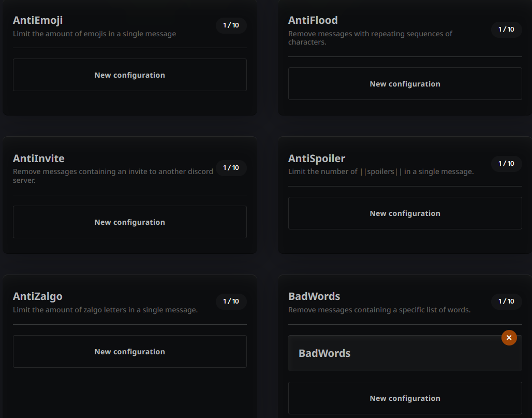This screenshot has width=532, height=418.
Task: Click the AntiEmoji 1/10 counter badge
Action: tap(231, 25)
